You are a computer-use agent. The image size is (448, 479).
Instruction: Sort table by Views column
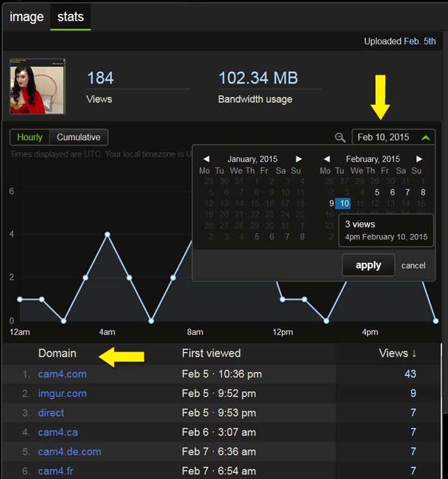397,353
